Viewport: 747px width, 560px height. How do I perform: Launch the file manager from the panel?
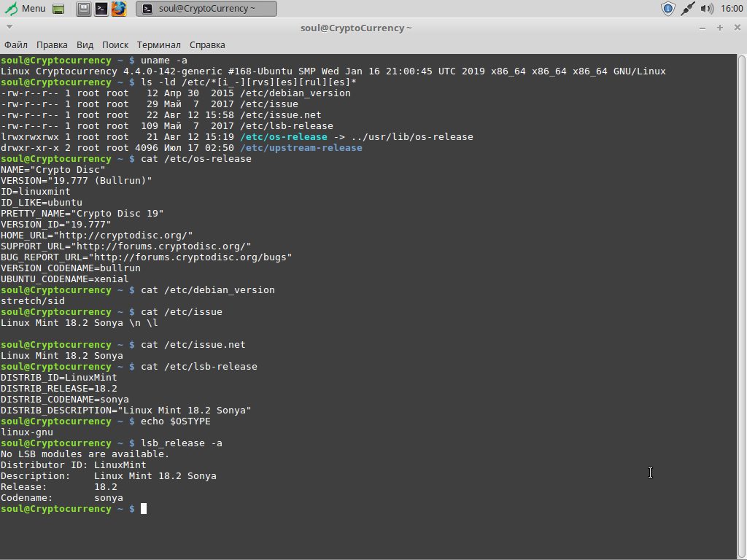pos(84,9)
